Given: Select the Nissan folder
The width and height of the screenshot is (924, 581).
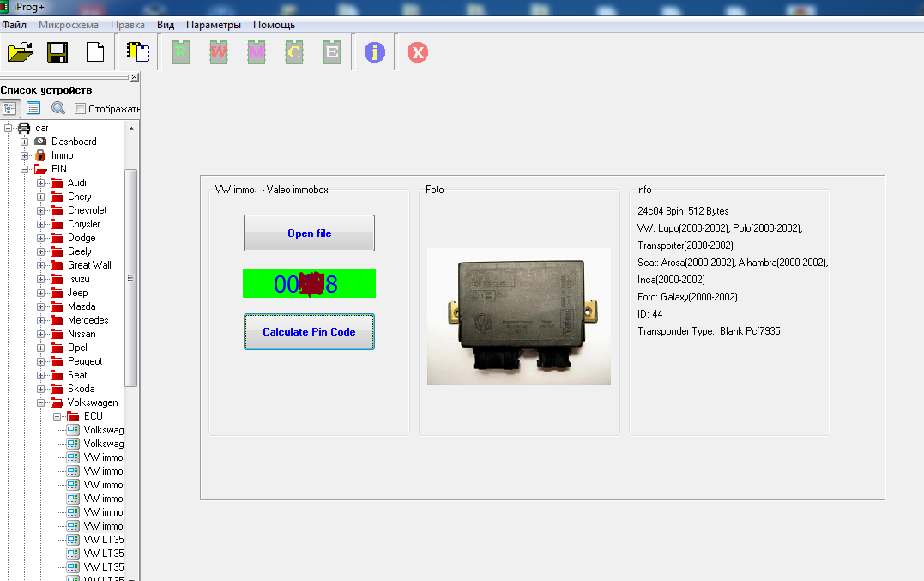Looking at the screenshot, I should coord(82,334).
